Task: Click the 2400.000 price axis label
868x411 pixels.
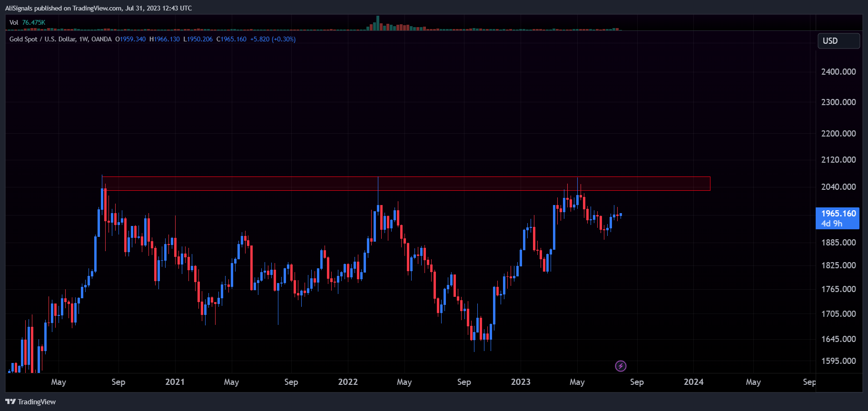Action: (838, 72)
